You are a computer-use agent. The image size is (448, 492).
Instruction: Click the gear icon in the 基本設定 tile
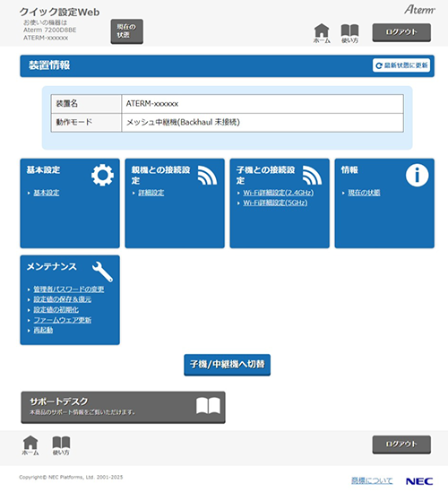coord(102,175)
